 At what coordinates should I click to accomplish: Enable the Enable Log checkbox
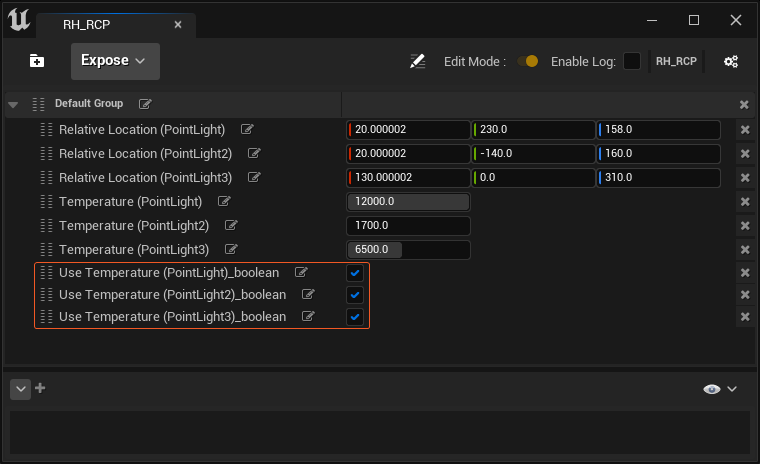[632, 62]
